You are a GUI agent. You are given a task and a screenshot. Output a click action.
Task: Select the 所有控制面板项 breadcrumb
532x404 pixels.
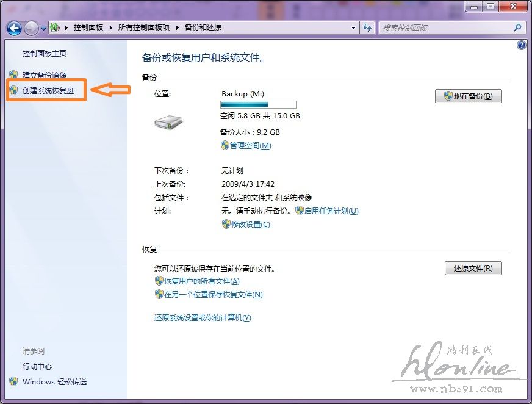coord(144,27)
